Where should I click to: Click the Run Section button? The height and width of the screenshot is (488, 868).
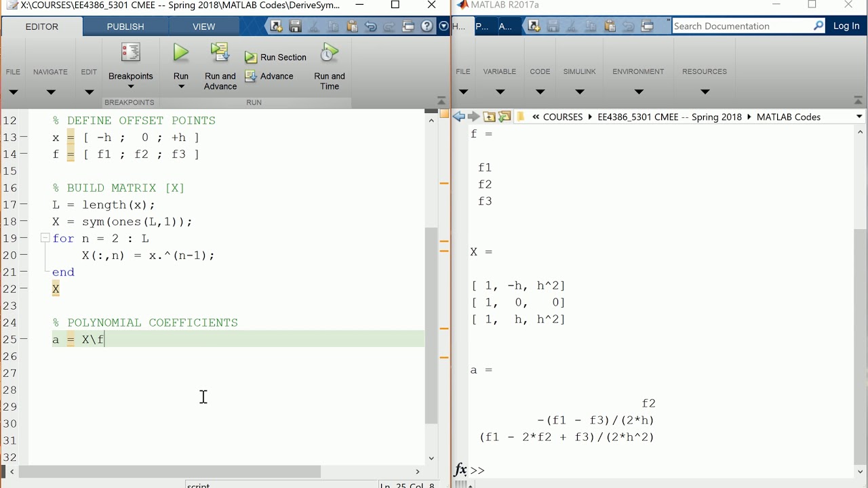[276, 58]
